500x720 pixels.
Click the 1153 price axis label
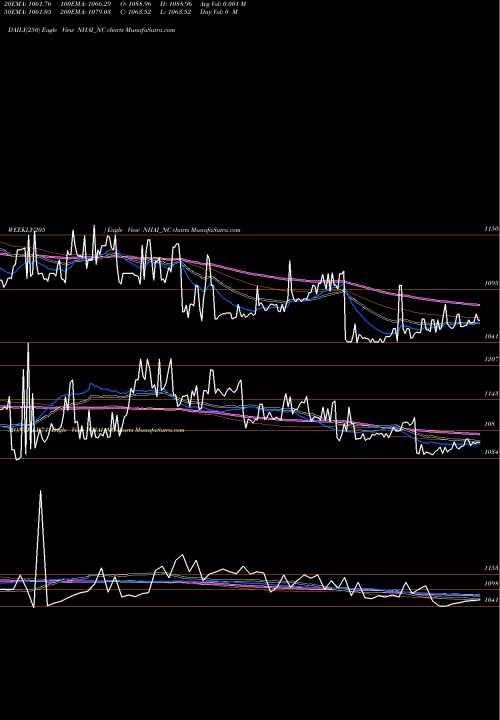(x=491, y=568)
